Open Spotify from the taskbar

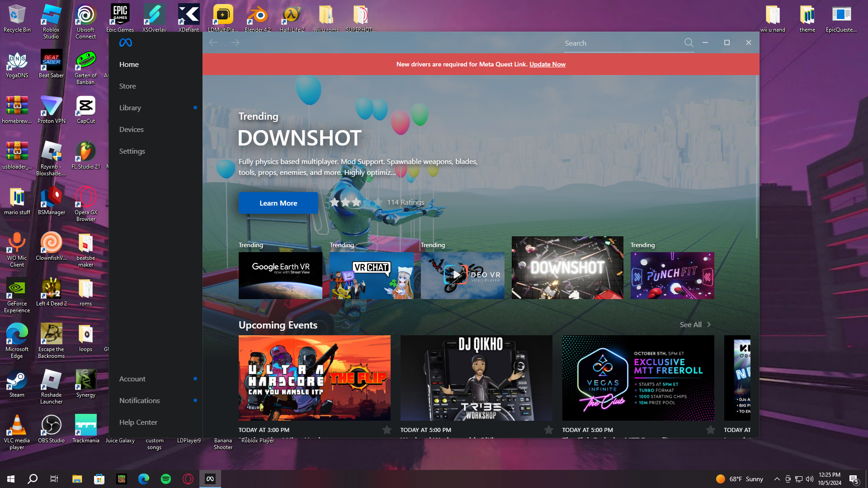(166, 479)
